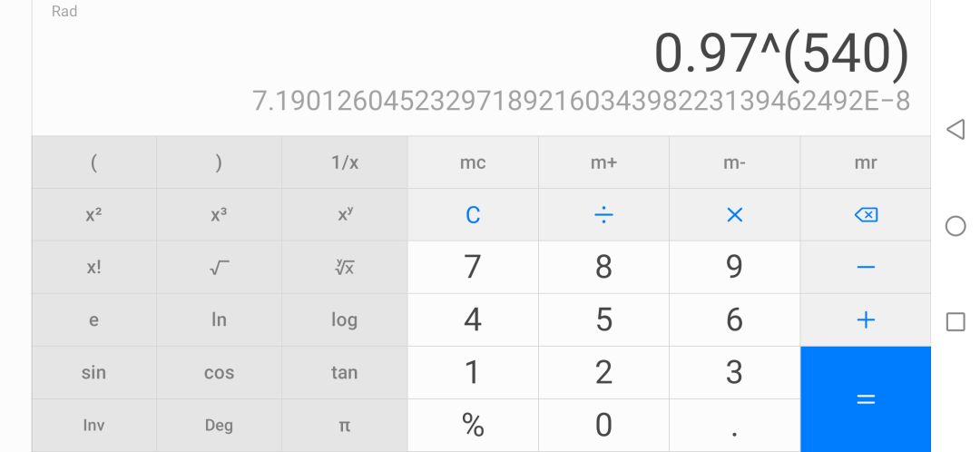The image size is (980, 452).
Task: Tap the 0.97^(540) expression field
Action: (781, 55)
